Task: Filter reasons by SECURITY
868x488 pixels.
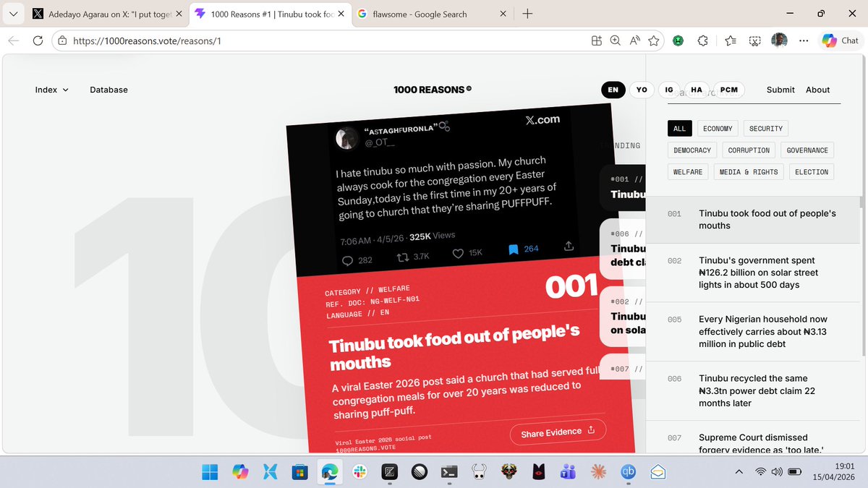Action: (766, 129)
